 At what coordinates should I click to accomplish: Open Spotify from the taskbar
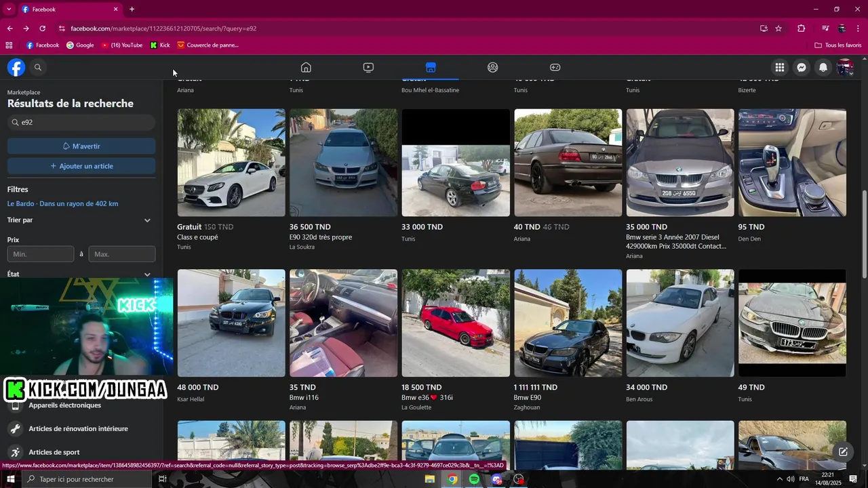tap(474, 479)
